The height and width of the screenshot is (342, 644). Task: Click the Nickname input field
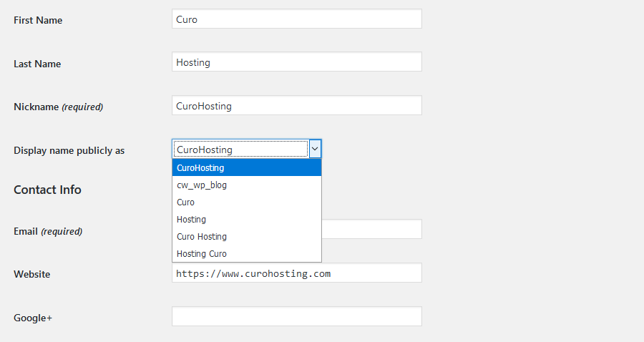(x=296, y=105)
